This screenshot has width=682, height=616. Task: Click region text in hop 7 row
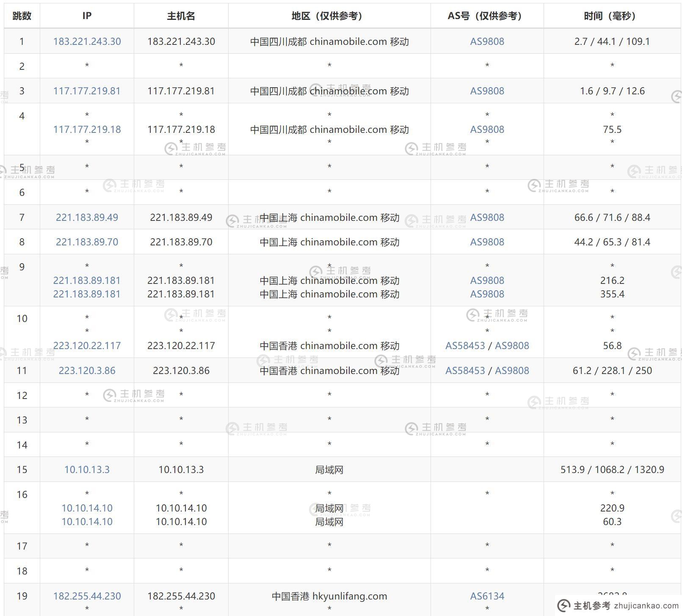point(329,217)
